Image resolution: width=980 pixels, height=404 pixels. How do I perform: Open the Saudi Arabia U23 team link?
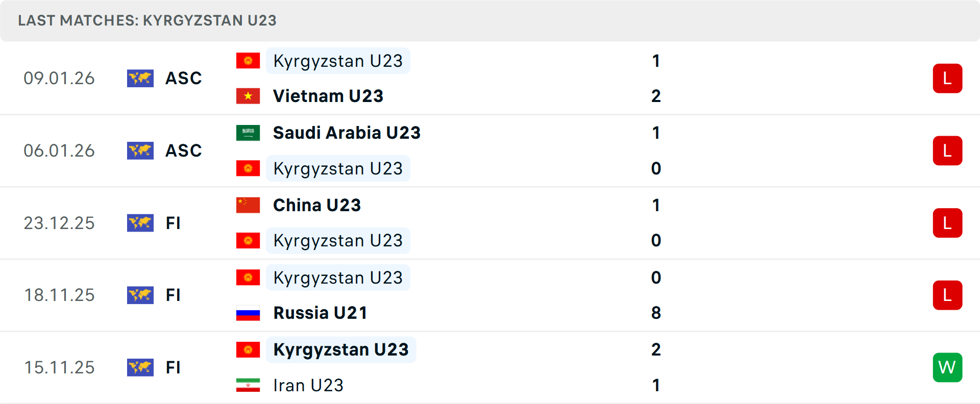347,133
